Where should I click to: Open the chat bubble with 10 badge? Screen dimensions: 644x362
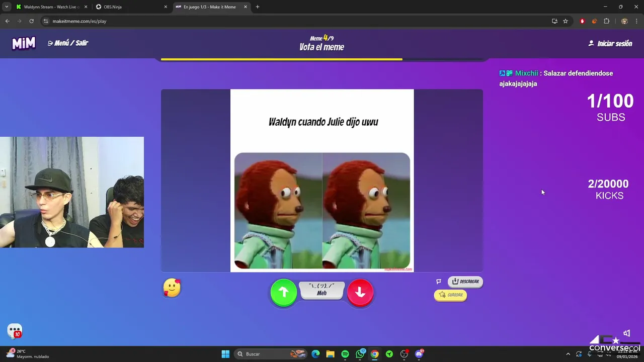(15, 331)
